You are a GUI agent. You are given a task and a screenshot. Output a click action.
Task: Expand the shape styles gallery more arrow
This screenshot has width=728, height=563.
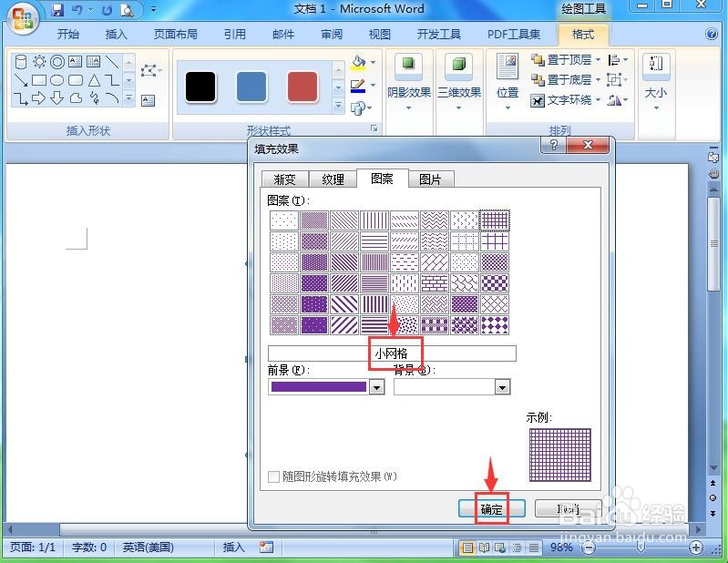pyautogui.click(x=338, y=106)
